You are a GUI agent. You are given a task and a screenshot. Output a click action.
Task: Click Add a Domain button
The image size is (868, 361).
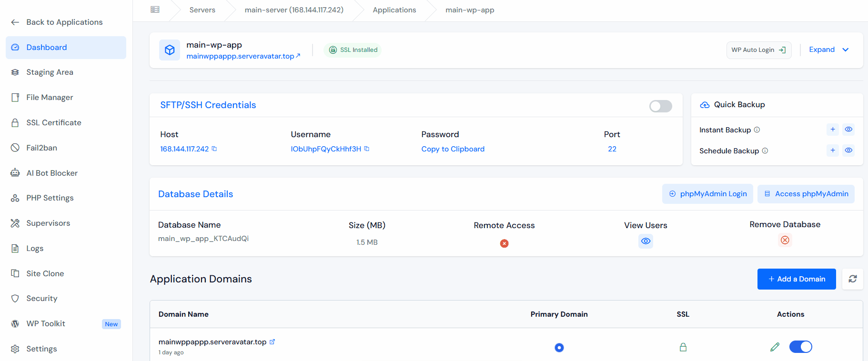797,279
